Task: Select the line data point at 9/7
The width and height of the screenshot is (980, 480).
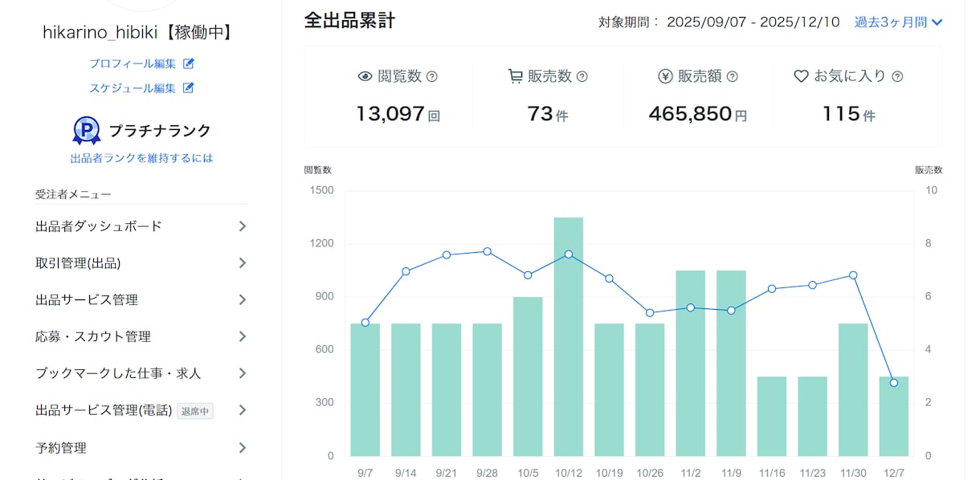Action: (x=365, y=323)
